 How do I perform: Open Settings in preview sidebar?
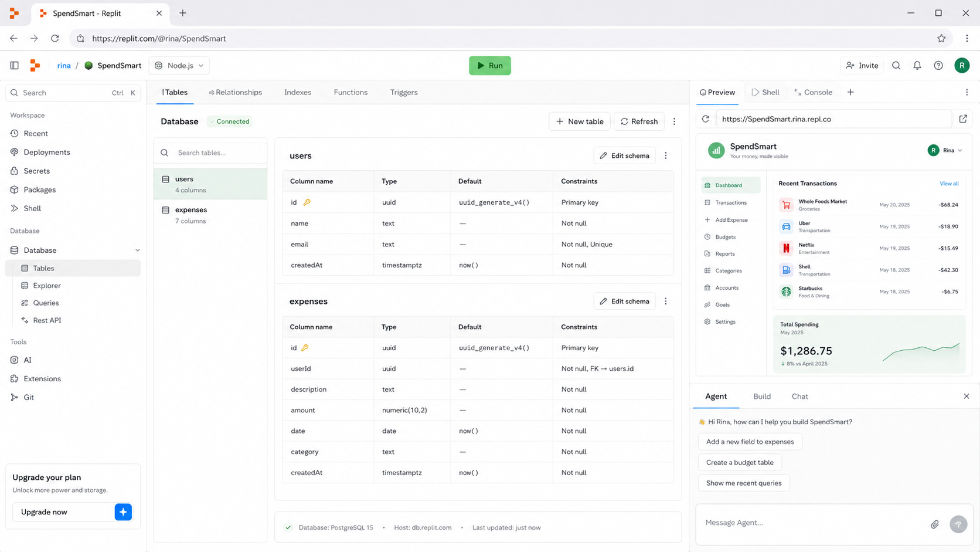725,322
